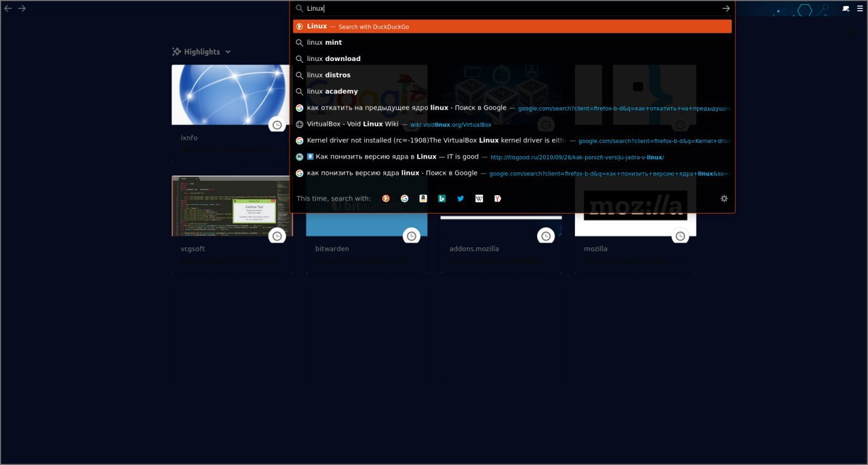Open 'VirtualBox - Void Linux Wiki' result

pos(512,124)
